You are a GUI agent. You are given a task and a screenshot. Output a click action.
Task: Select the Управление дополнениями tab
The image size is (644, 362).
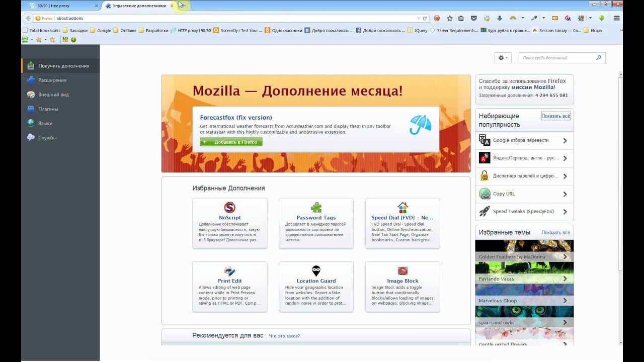tap(139, 6)
